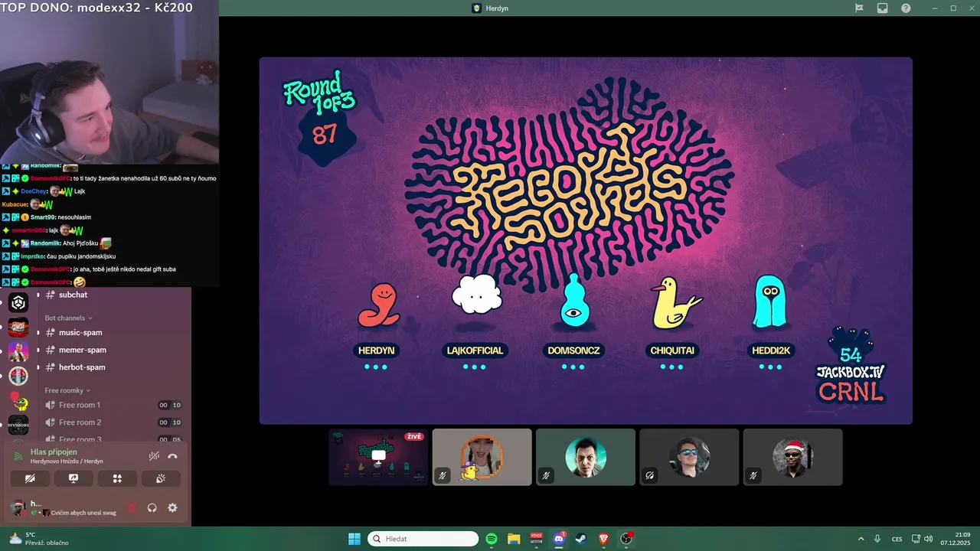Toggle noise suppression next to Hlas připojen
This screenshot has height=551, width=980.
click(x=154, y=456)
